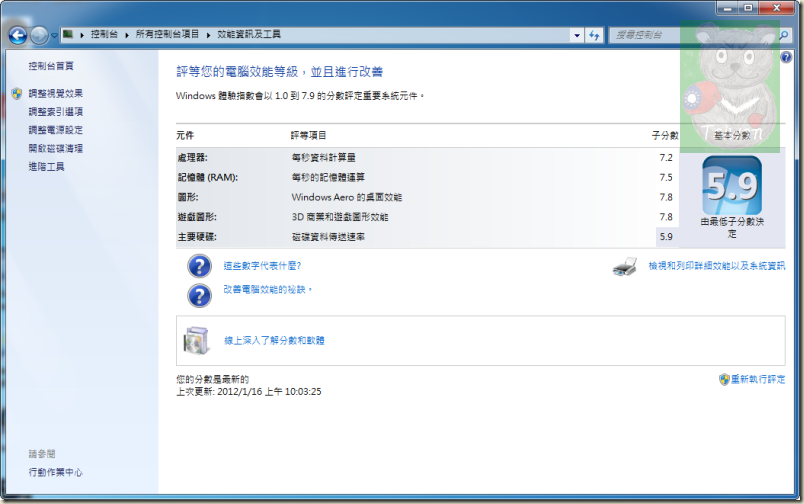Viewport: 804px width, 504px height.
Task: Select the 圖形 row label
Action: pos(188,197)
